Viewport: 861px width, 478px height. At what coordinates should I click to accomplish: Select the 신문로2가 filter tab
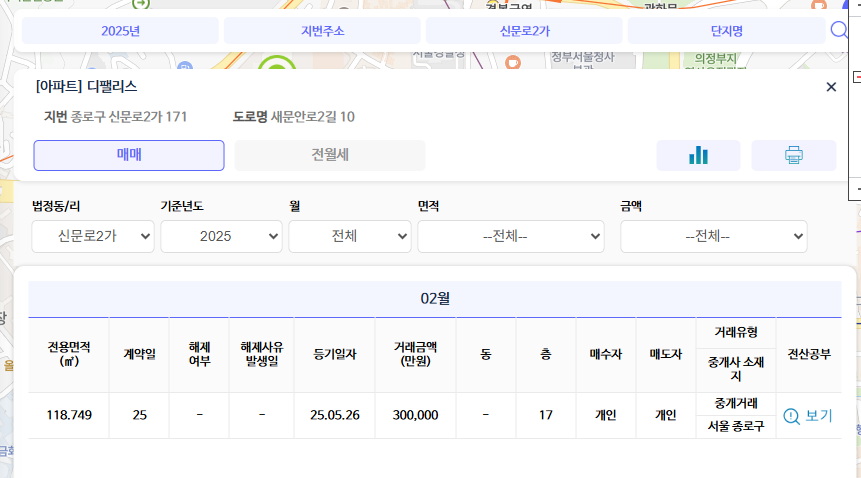(x=524, y=31)
